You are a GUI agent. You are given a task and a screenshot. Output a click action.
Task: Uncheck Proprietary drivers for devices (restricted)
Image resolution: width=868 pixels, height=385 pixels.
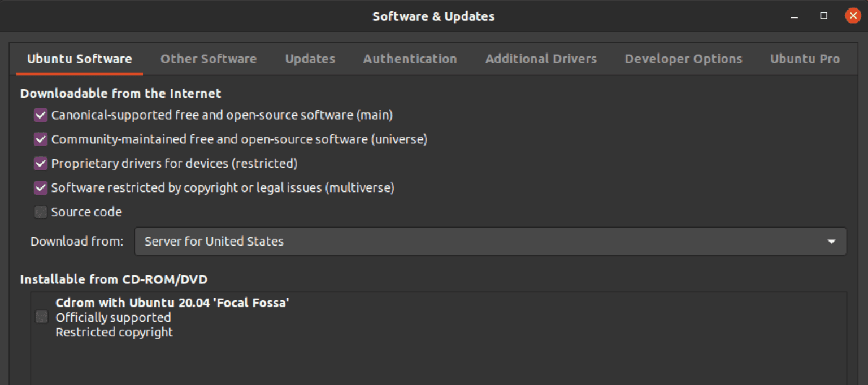tap(40, 163)
